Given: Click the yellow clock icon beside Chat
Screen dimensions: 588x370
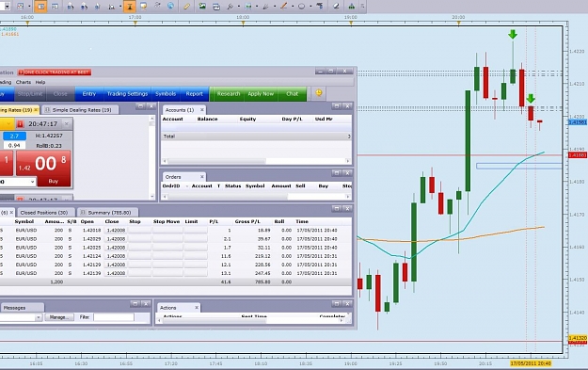Looking at the screenshot, I should [x=318, y=93].
